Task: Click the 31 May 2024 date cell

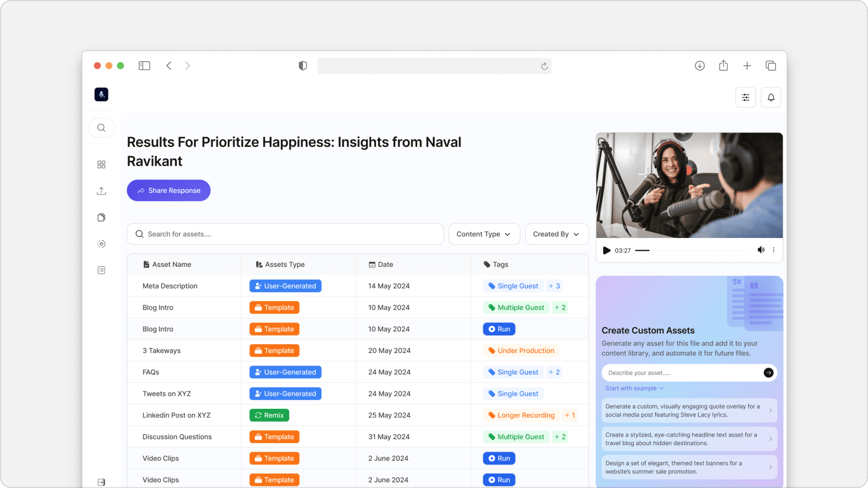Action: [x=389, y=436]
